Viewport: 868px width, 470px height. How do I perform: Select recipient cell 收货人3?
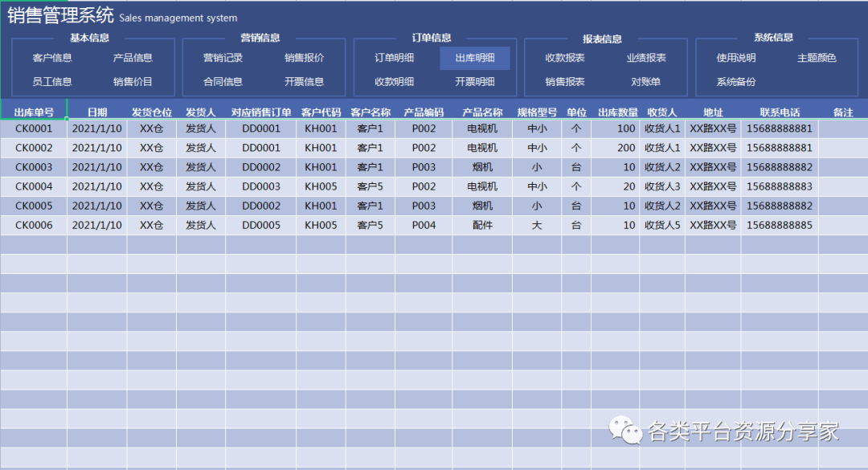point(662,186)
